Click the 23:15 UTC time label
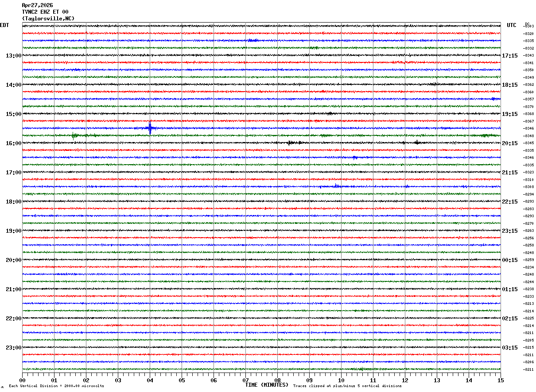This screenshot has height=392, width=536. coord(510,231)
